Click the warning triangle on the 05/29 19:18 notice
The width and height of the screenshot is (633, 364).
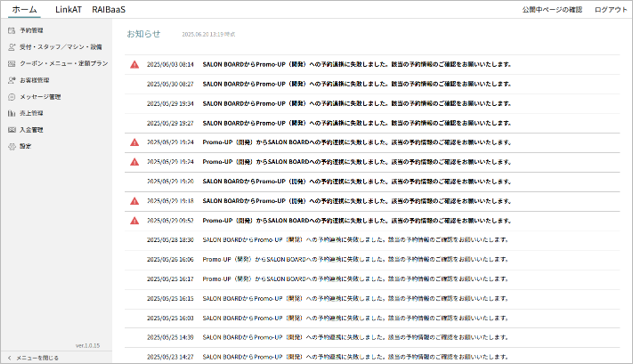134,201
